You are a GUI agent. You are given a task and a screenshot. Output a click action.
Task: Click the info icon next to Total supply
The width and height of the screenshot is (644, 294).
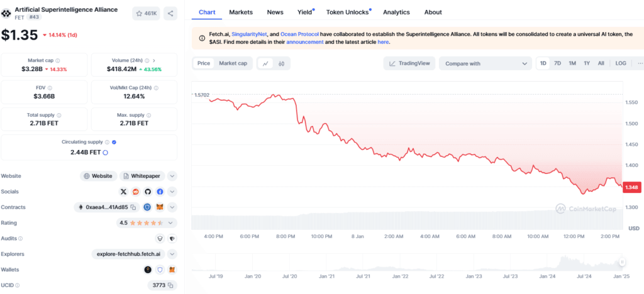tap(58, 115)
